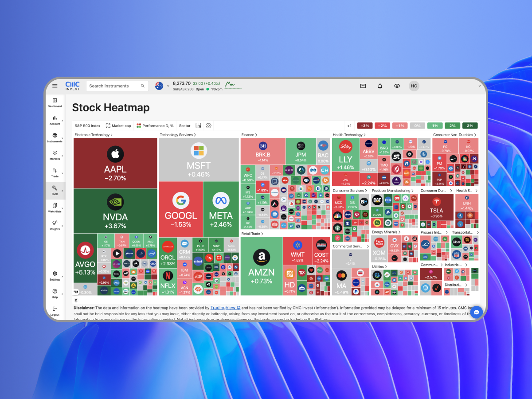Open the Performance D, % selector
The width and height of the screenshot is (532, 399).
pos(155,126)
